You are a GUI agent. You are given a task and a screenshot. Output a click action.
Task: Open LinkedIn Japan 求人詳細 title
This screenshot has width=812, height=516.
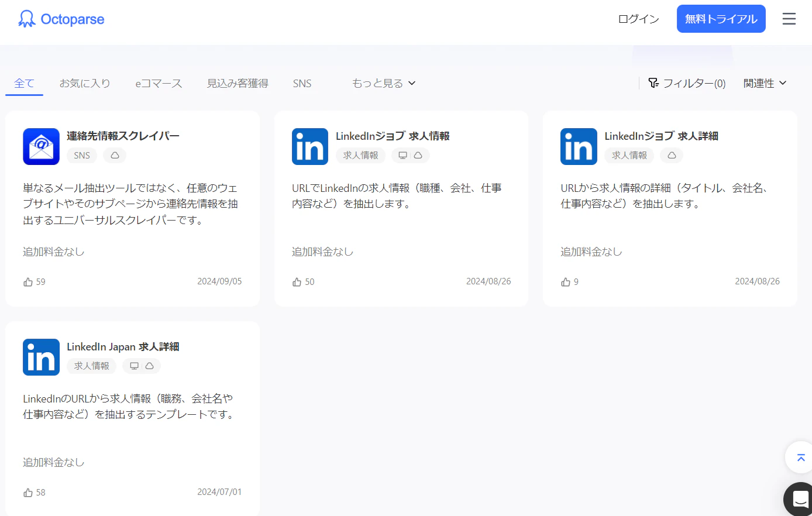(123, 346)
